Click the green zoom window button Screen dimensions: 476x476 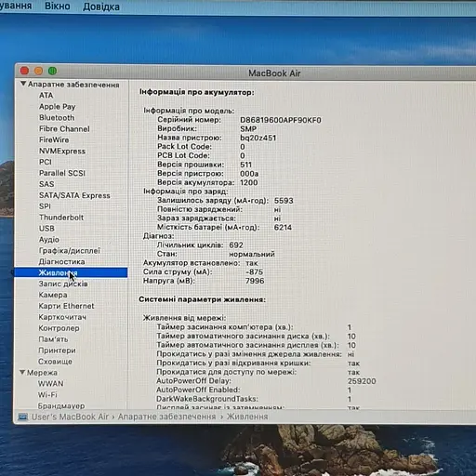point(52,71)
